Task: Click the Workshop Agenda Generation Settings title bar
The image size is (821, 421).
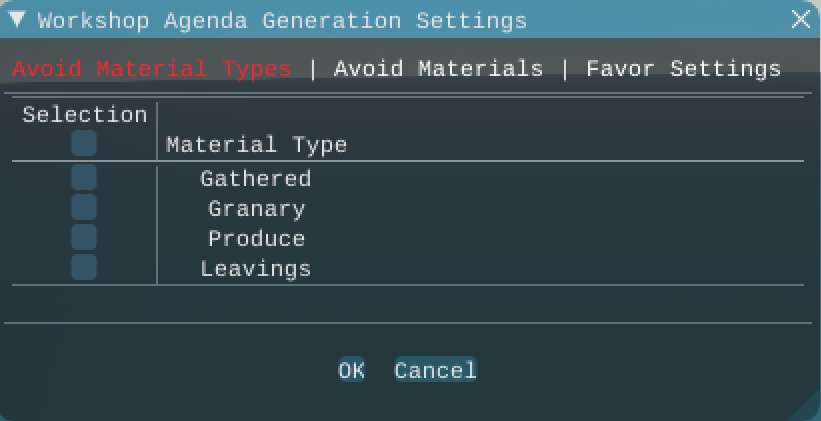Action: click(400, 19)
